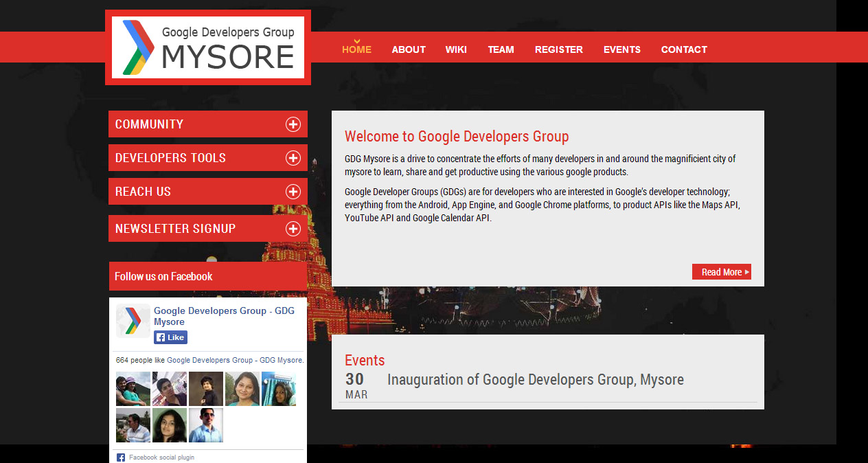The image size is (868, 463).
Task: Open the About page
Action: [x=409, y=49]
